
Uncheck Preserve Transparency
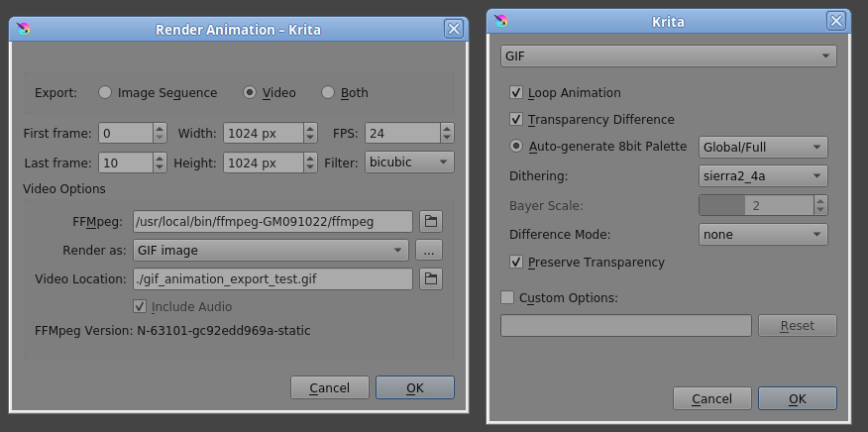(515, 263)
